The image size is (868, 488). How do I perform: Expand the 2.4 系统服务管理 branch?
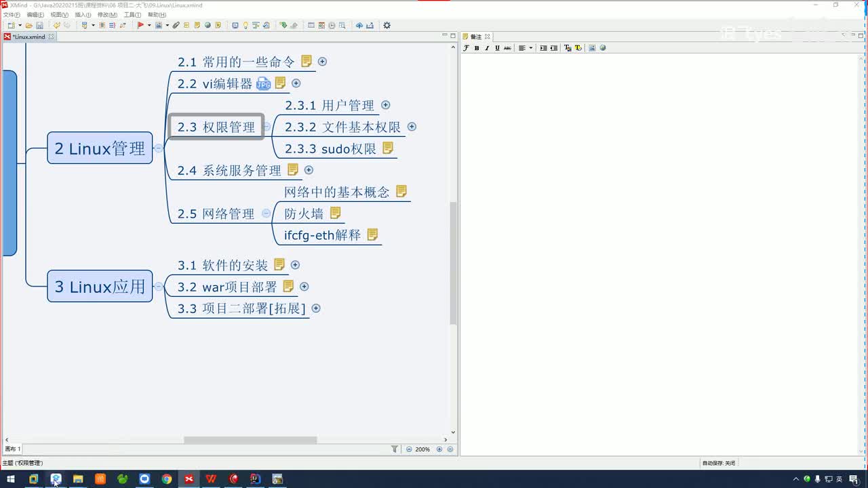tap(309, 169)
